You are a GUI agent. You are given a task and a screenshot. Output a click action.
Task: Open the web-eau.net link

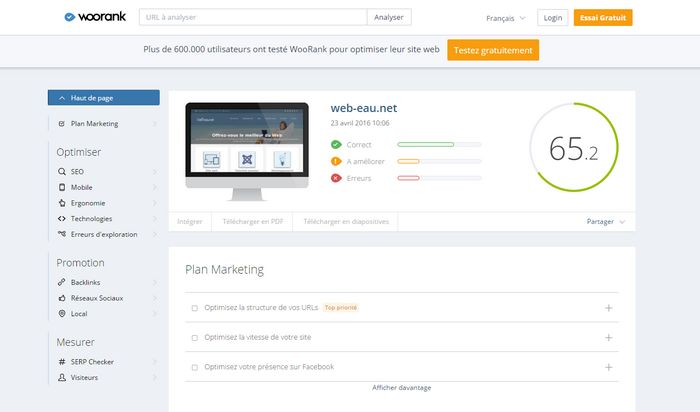pos(364,108)
